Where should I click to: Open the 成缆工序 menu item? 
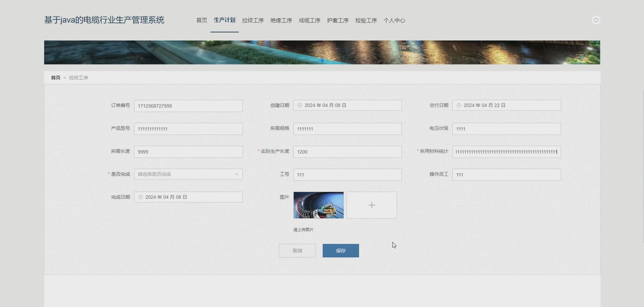pos(310,21)
